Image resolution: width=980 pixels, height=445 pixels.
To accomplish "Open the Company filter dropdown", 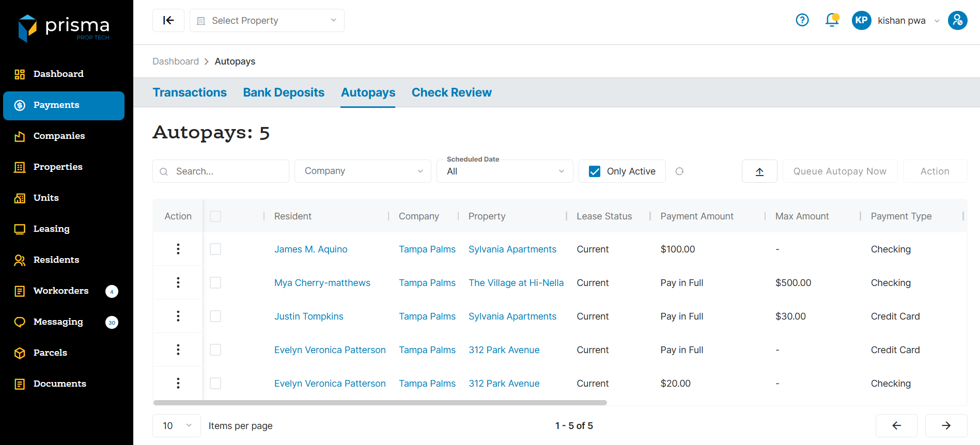I will (x=363, y=171).
